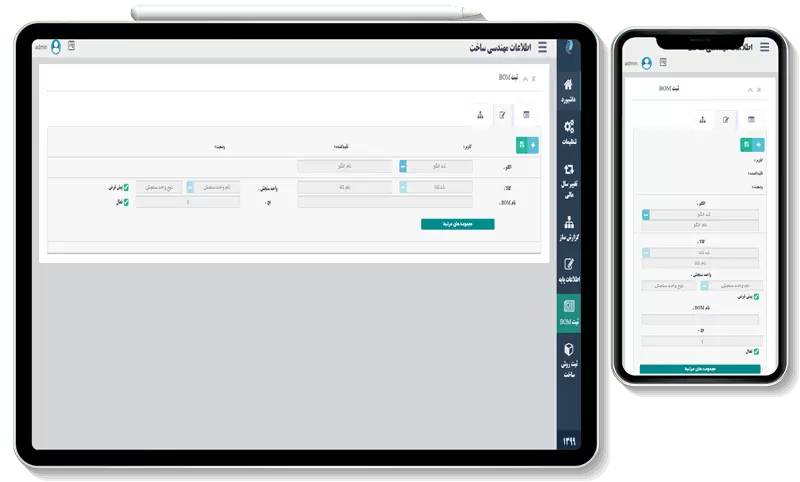Collapse the BOM panel chevron on tablet

(x=526, y=77)
